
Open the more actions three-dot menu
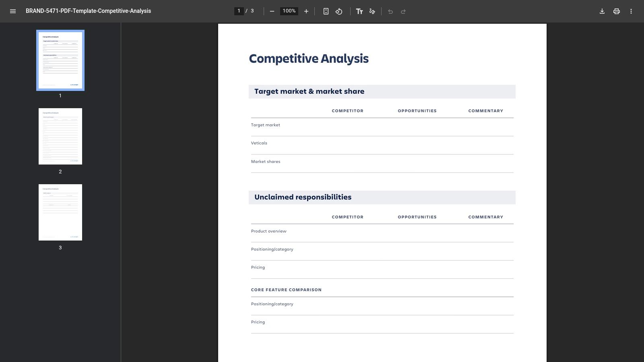point(631,11)
